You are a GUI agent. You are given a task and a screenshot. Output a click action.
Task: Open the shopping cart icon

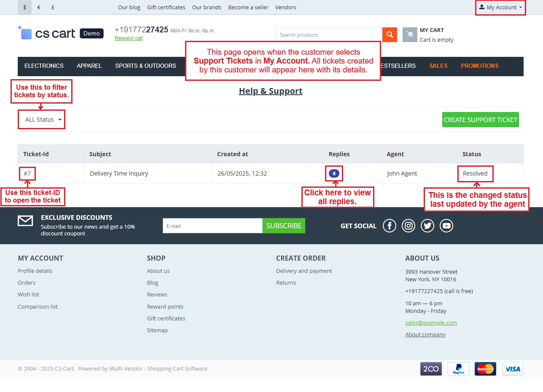tap(409, 35)
